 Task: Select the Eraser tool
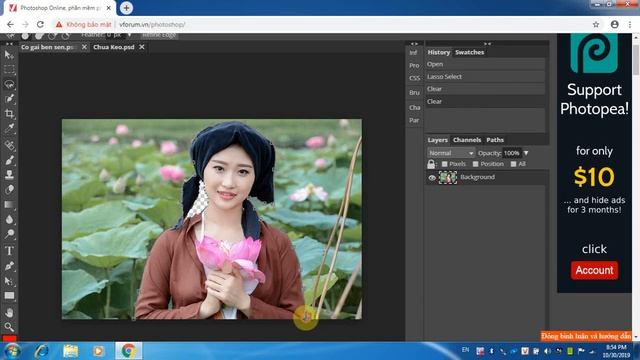click(x=9, y=189)
